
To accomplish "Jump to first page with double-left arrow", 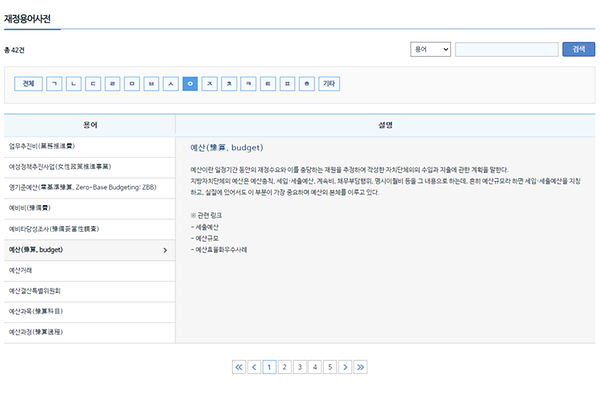I will point(239,367).
